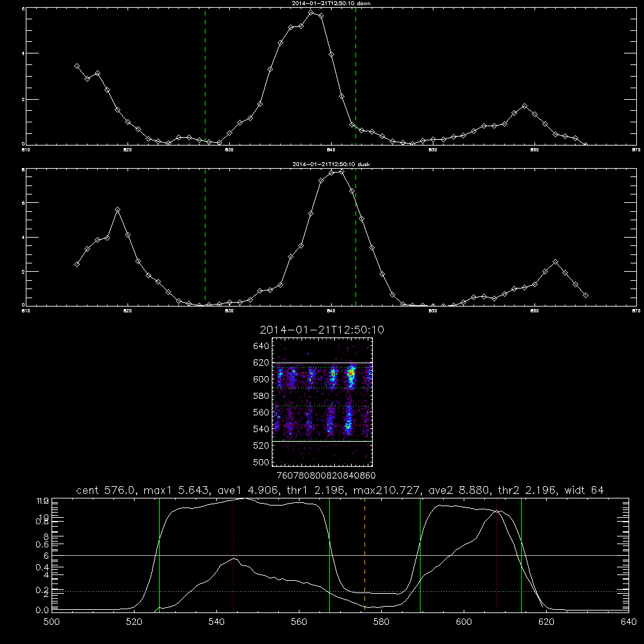Click the 'ave2 8.880' value in stats line
Screen dimensions: 644x644
click(459, 490)
